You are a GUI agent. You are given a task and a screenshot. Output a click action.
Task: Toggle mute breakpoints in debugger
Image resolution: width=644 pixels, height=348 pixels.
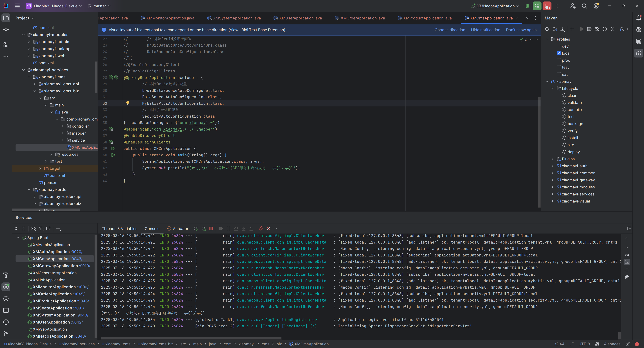(269, 228)
